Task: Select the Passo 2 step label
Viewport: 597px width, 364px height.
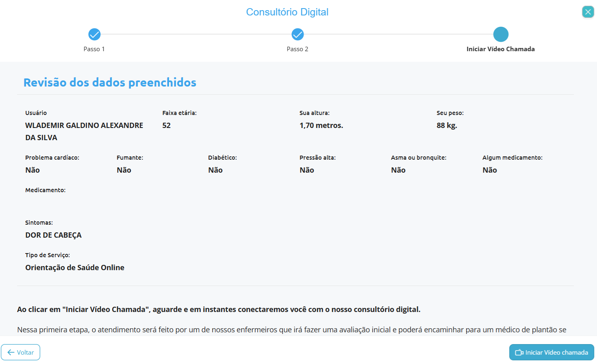Action: point(297,49)
